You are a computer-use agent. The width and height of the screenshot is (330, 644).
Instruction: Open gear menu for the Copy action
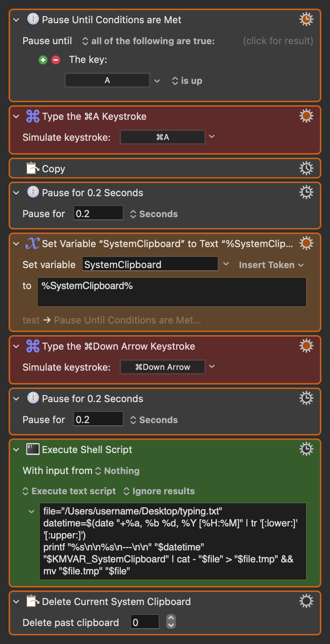point(306,168)
